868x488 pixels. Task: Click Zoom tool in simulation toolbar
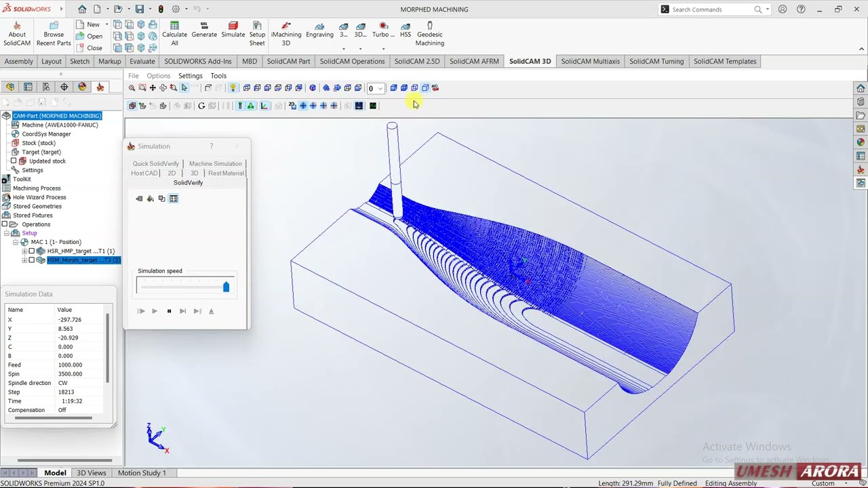pos(132,88)
